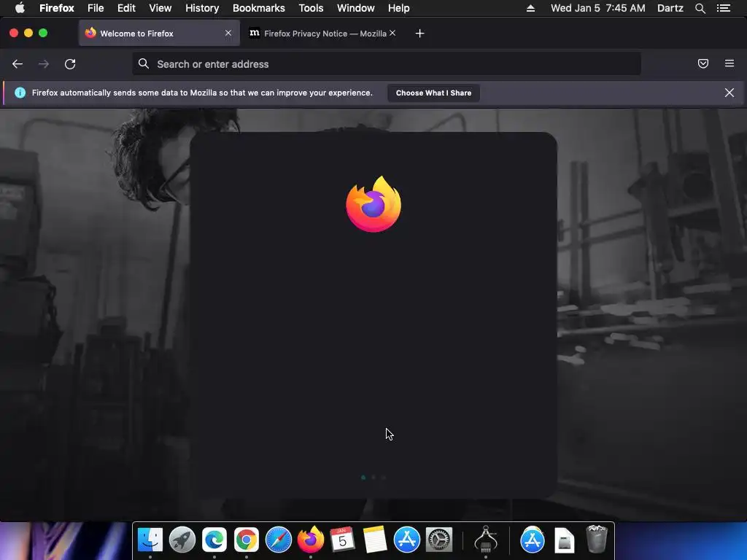747x560 pixels.
Task: Open the Firefox application menu
Action: pos(57,8)
